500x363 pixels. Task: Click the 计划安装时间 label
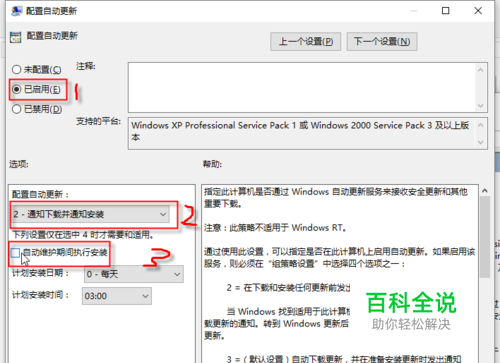click(41, 295)
